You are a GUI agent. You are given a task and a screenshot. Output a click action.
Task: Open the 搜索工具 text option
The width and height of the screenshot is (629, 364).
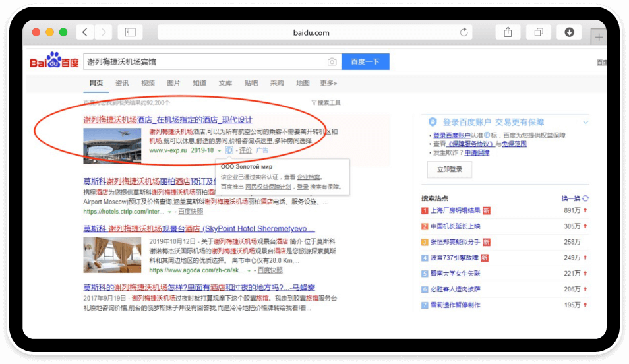[329, 103]
